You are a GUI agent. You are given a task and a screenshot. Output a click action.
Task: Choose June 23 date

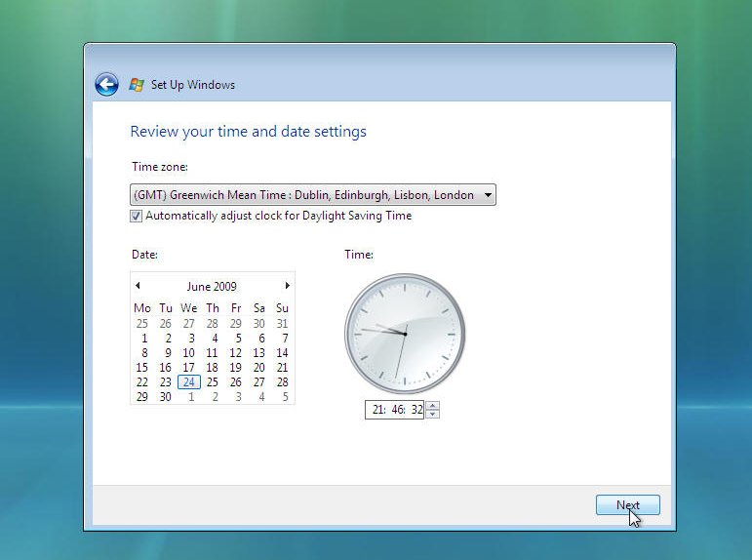166,382
